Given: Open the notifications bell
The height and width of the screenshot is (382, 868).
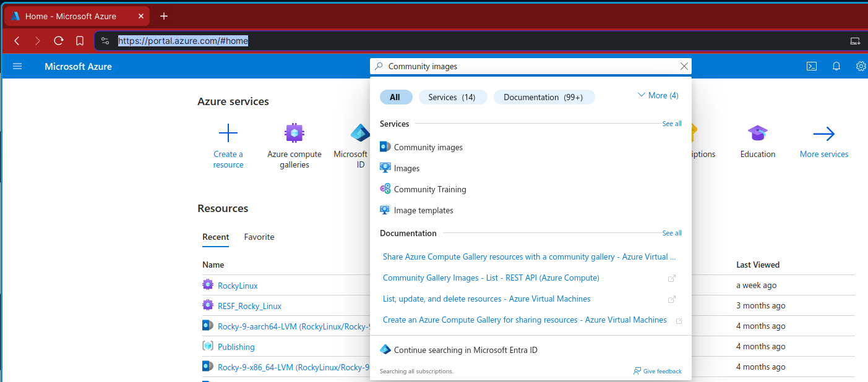Looking at the screenshot, I should pos(836,66).
